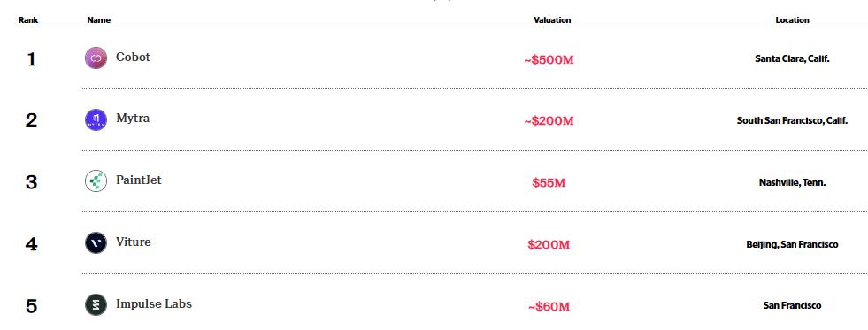Image resolution: width=868 pixels, height=330 pixels.
Task: Click the PaintJet green logo icon
Action: point(96,181)
